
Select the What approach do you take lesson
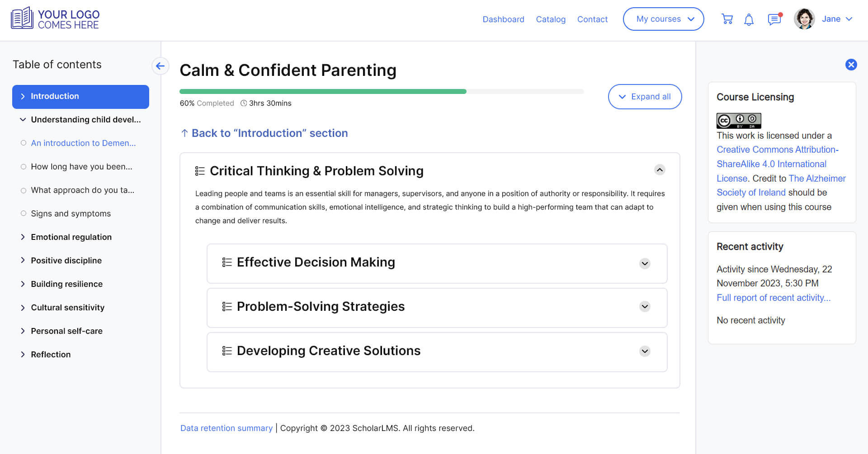click(82, 190)
